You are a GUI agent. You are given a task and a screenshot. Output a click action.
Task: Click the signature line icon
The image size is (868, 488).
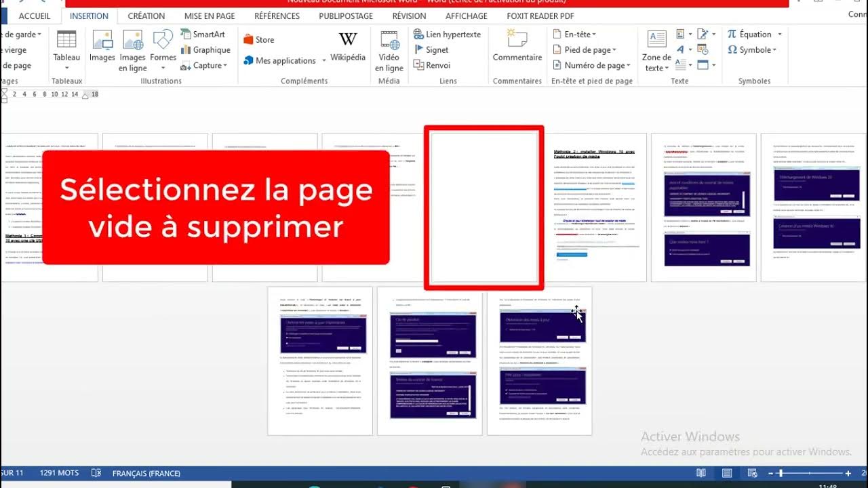[x=702, y=34]
